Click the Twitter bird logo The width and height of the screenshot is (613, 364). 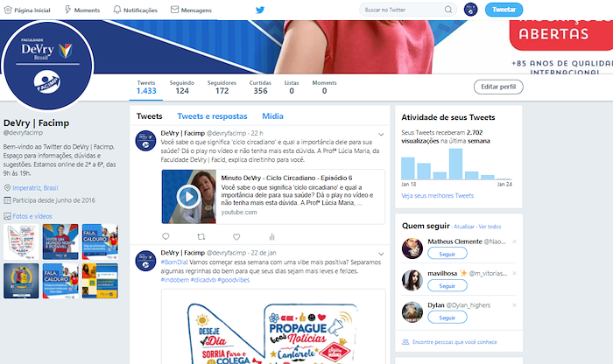pos(260,10)
